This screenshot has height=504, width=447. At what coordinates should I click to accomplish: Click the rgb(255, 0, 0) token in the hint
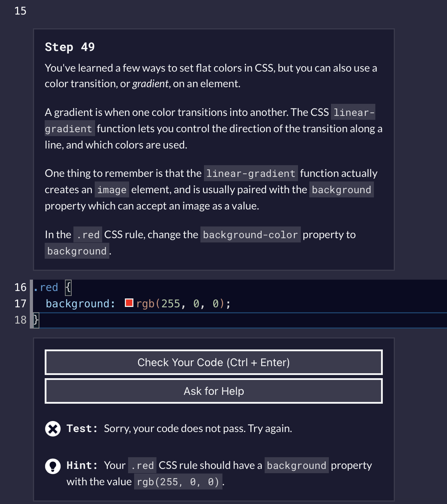point(178,481)
